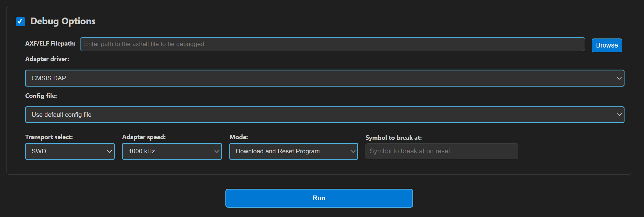Click the chevron arrow in the 1000 kHz dropdown
Screen dimensions: 644x217
(217, 151)
